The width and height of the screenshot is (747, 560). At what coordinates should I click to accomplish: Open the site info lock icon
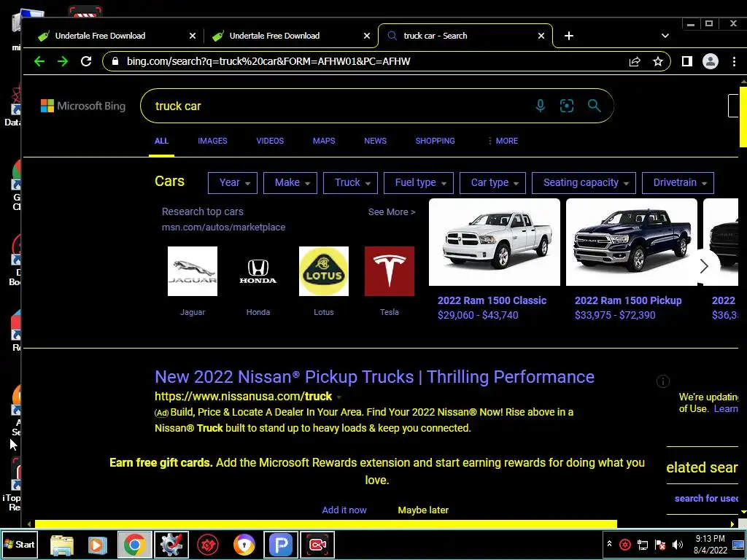pyautogui.click(x=115, y=61)
